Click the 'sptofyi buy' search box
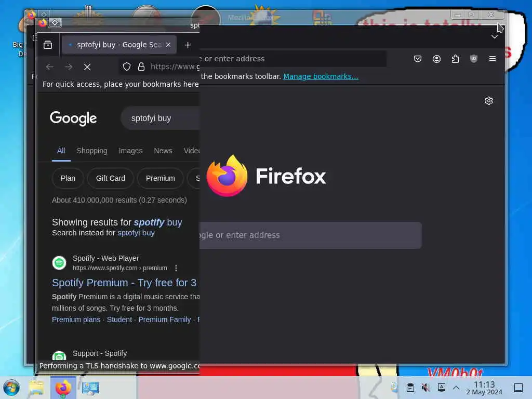The image size is (532, 399). pyautogui.click(x=160, y=118)
